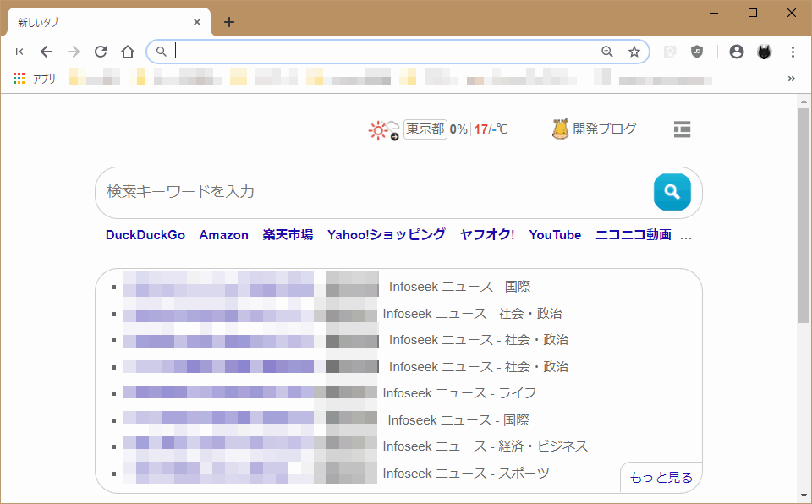Click the 検索キーワードを入力 search field
Image resolution: width=812 pixels, height=504 pixels.
click(x=372, y=192)
